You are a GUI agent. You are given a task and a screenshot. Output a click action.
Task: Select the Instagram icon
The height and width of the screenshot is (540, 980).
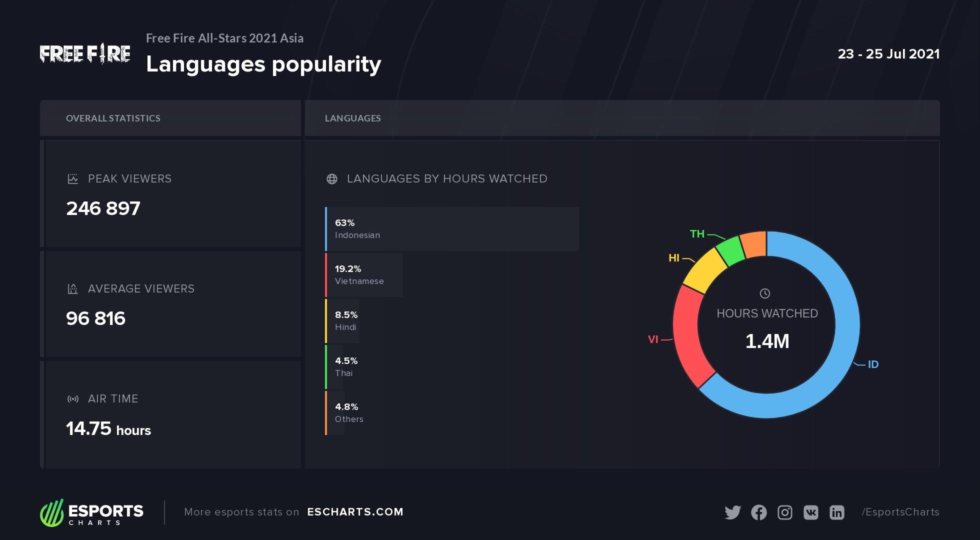(x=785, y=512)
